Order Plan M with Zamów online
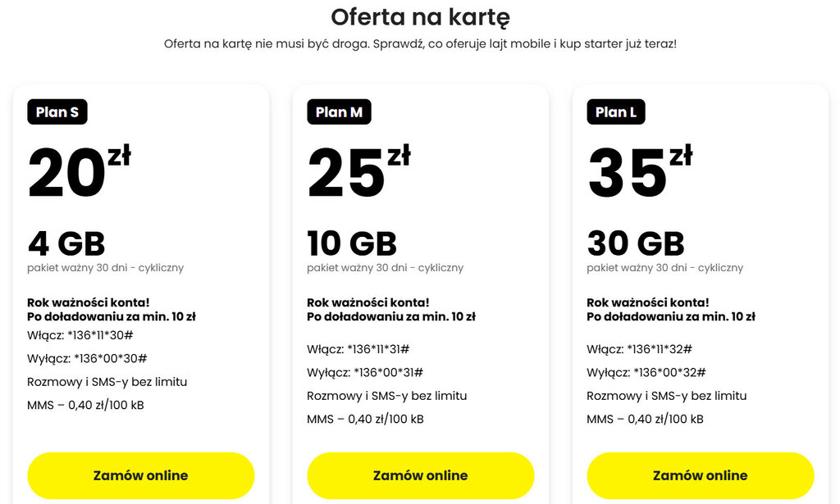Viewport: 840px width, 504px height. (x=420, y=475)
